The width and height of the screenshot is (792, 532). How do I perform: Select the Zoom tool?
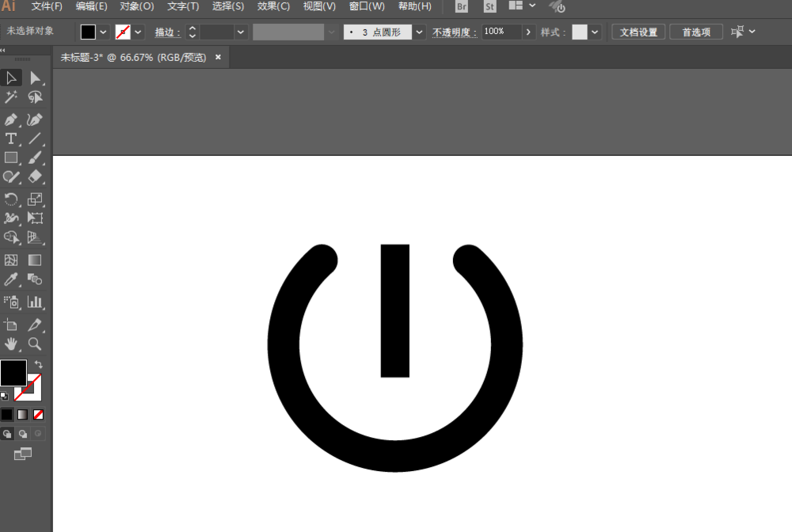coord(35,344)
